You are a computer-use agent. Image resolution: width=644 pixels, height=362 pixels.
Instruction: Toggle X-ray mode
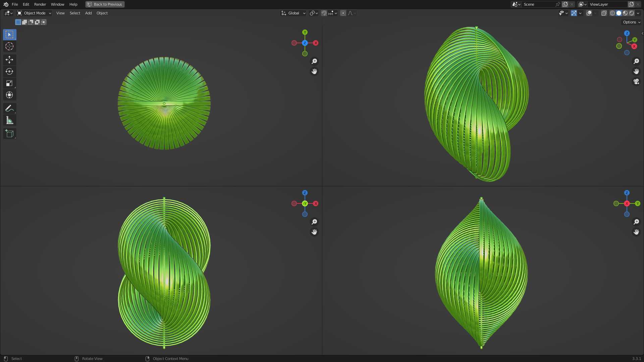coord(604,13)
